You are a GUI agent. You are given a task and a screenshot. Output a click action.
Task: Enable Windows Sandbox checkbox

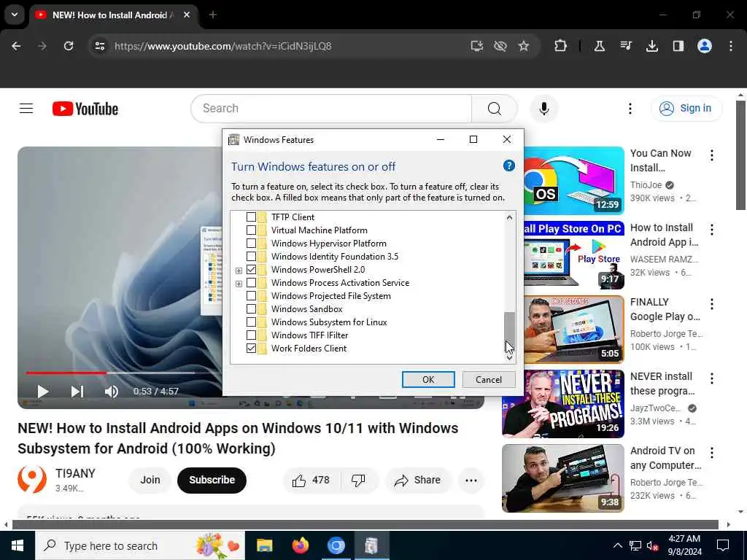pyautogui.click(x=251, y=309)
